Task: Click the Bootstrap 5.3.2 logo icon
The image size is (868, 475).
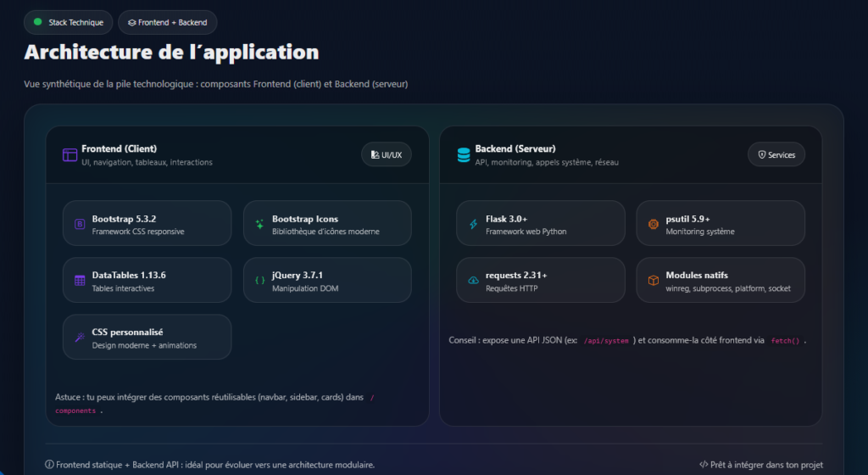Action: (x=80, y=224)
